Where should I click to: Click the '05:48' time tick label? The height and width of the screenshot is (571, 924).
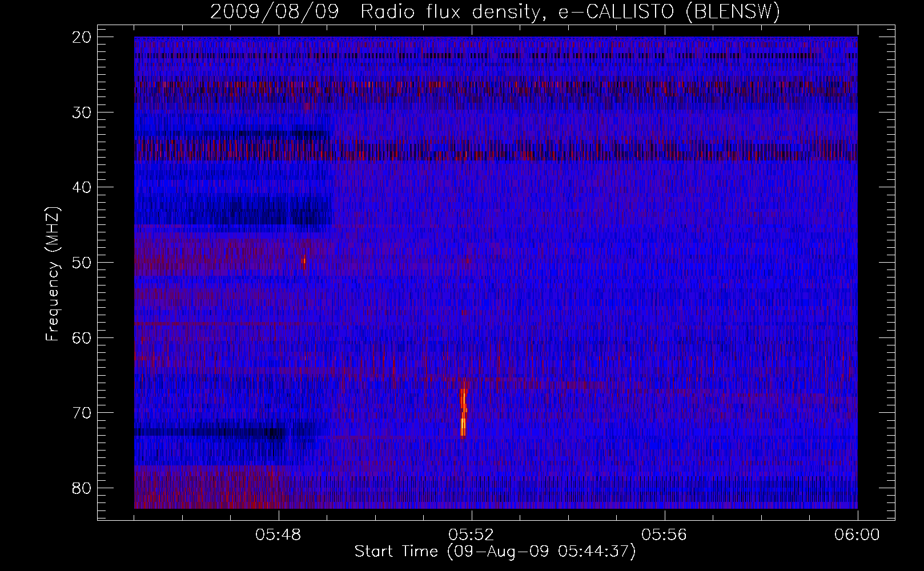pyautogui.click(x=279, y=535)
